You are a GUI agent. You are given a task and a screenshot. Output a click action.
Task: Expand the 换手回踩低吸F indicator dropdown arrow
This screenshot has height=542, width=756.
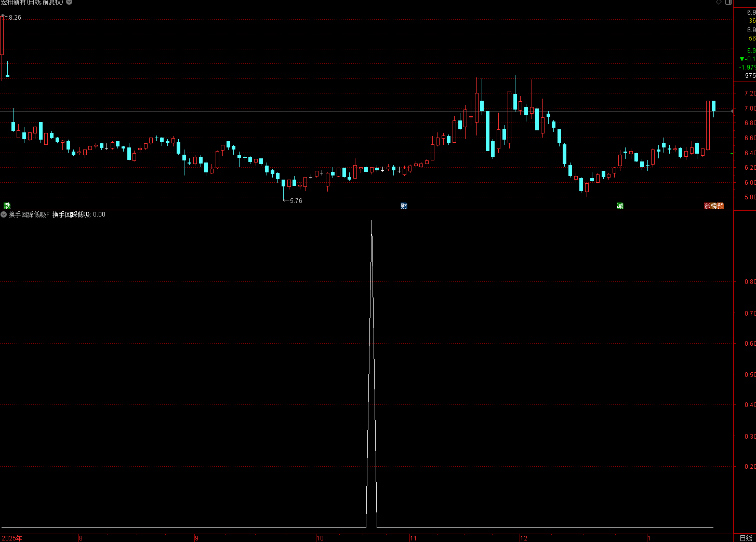point(4,214)
